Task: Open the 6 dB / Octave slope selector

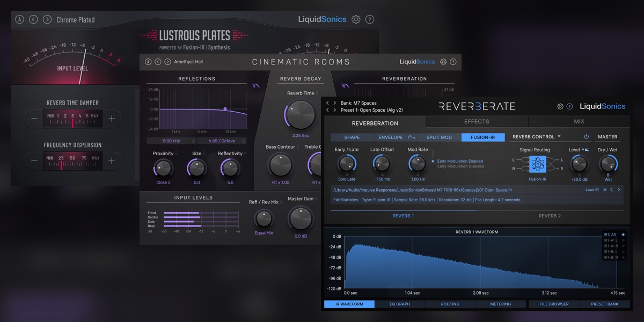Action: 221,141
